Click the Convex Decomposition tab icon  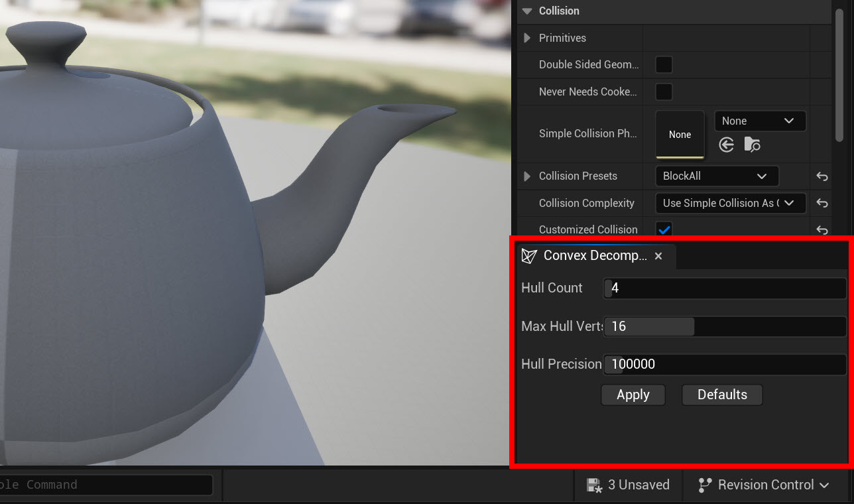pos(529,256)
